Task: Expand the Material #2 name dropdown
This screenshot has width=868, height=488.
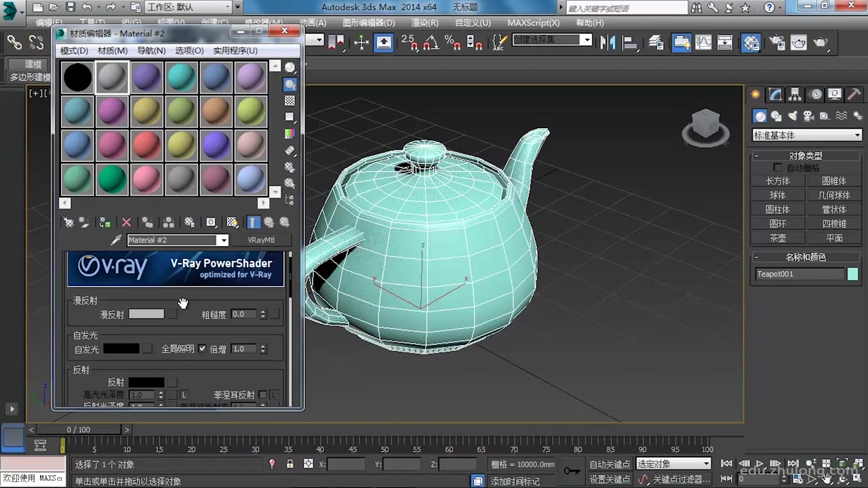Action: coord(222,240)
